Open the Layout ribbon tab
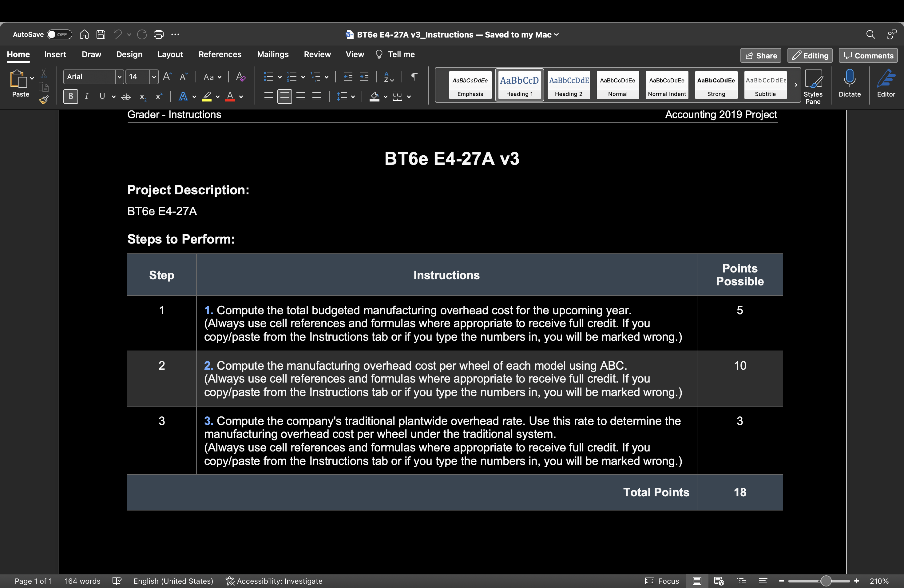Image resolution: width=904 pixels, height=588 pixels. point(170,54)
